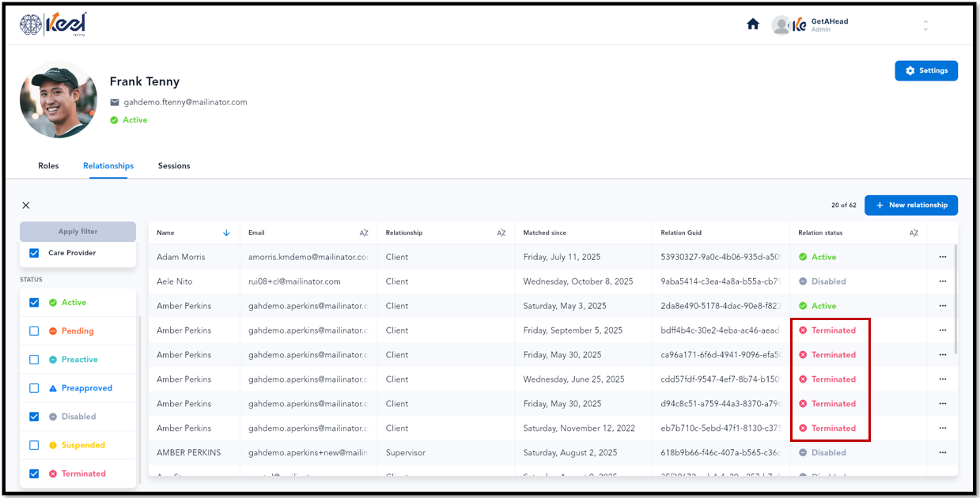Open options menu for AMBER PERKINS Supervisor row
Viewport: 980px width, 498px height.
pyautogui.click(x=942, y=453)
